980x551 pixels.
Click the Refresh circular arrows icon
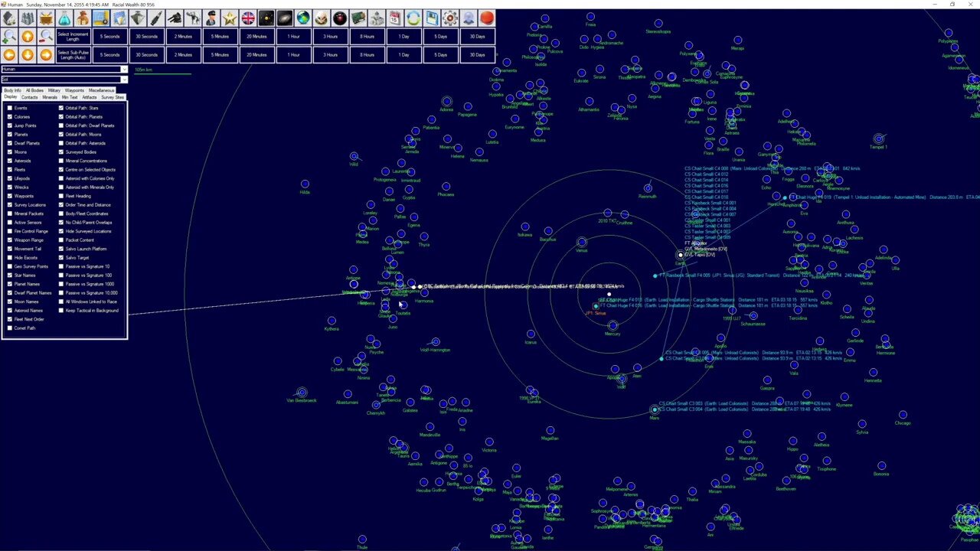413,18
